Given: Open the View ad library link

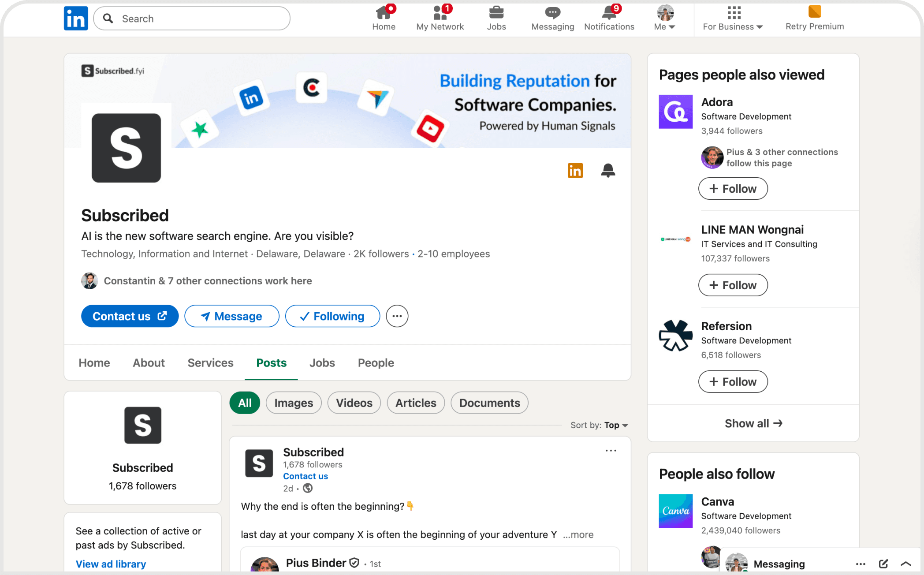Looking at the screenshot, I should pyautogui.click(x=111, y=564).
